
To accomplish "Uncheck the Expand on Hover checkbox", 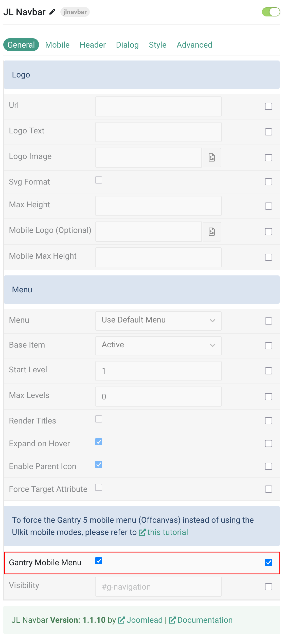I will tap(99, 442).
